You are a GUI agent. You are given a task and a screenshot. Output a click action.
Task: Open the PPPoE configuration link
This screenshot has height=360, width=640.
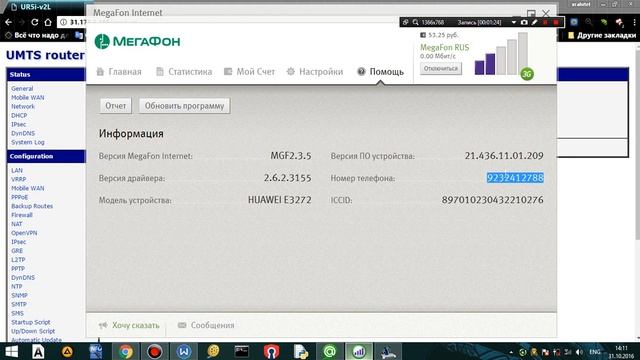[19, 197]
